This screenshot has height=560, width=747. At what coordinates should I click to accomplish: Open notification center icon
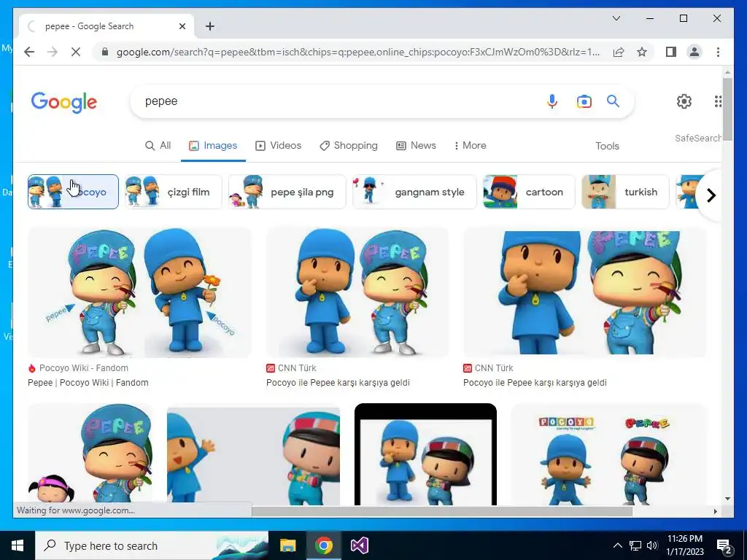pos(724,546)
